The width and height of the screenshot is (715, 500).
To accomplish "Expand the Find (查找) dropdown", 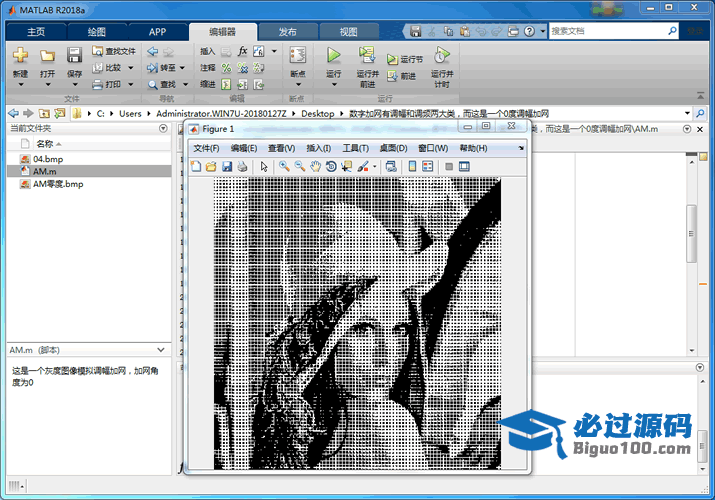I will [184, 84].
